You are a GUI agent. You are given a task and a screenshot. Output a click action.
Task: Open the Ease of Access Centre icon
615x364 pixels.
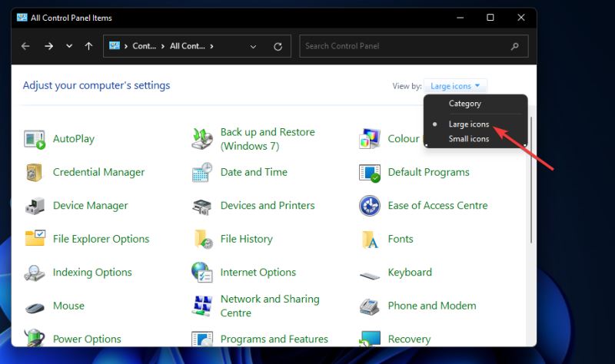pos(370,206)
